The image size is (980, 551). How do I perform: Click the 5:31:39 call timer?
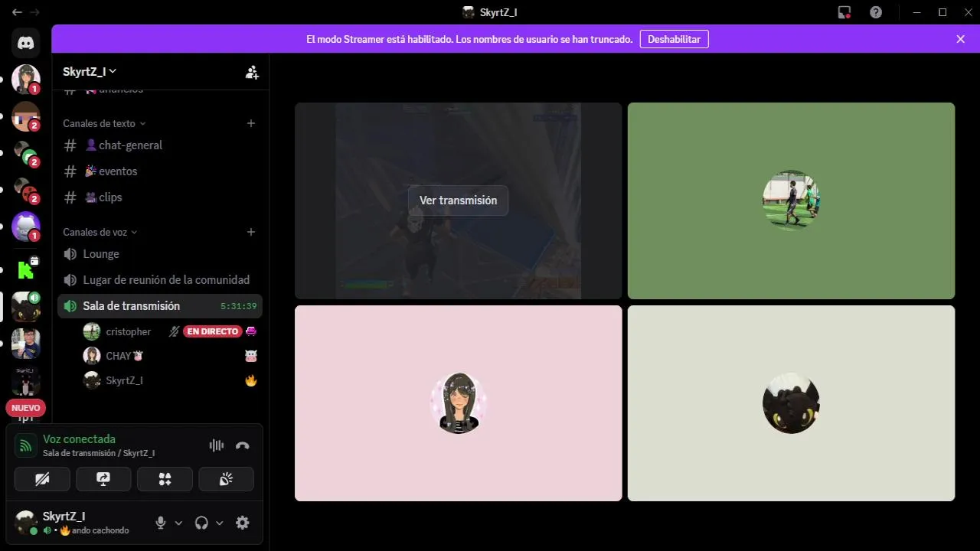(x=238, y=306)
